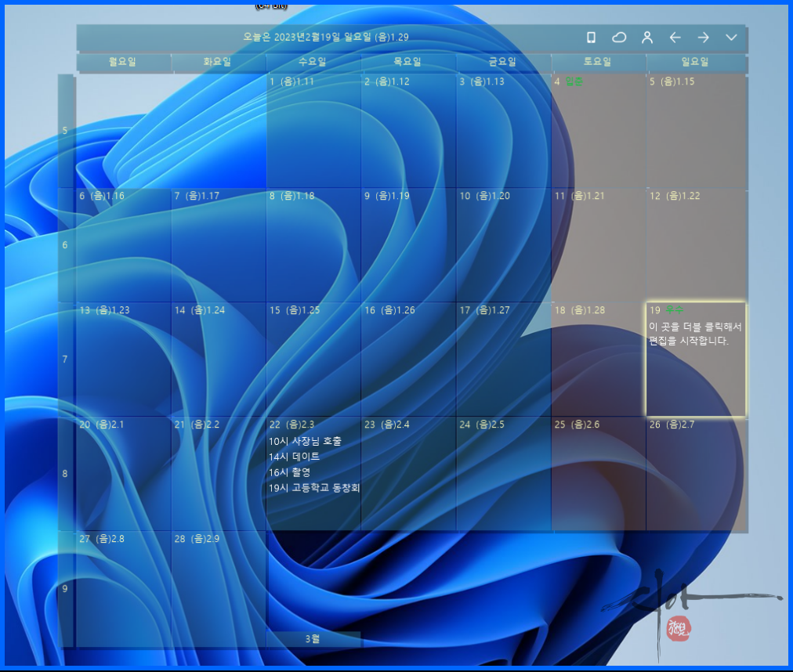The height and width of the screenshot is (672, 793).
Task: Jump to the 3월 month label
Action: (x=313, y=639)
